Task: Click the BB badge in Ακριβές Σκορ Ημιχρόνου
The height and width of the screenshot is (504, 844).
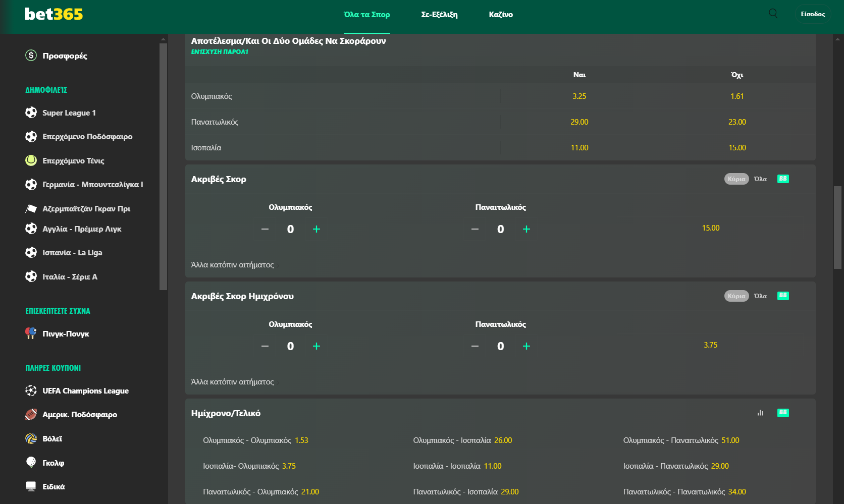Action: [x=783, y=296]
